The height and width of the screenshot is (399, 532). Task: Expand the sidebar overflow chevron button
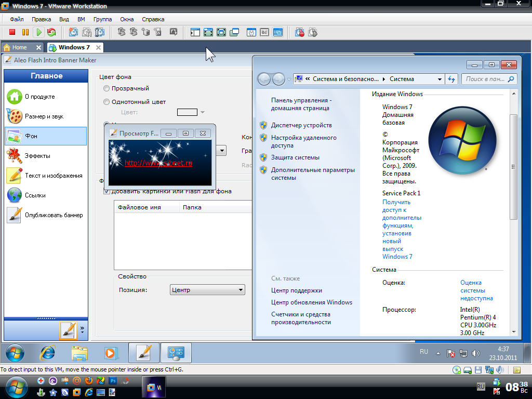pos(82,330)
